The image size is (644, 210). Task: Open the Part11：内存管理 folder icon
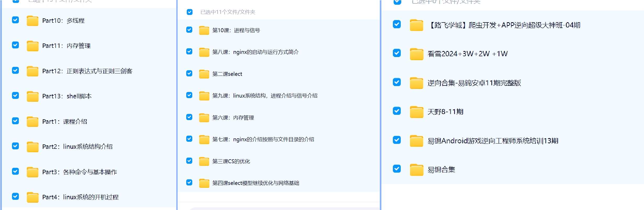point(32,46)
